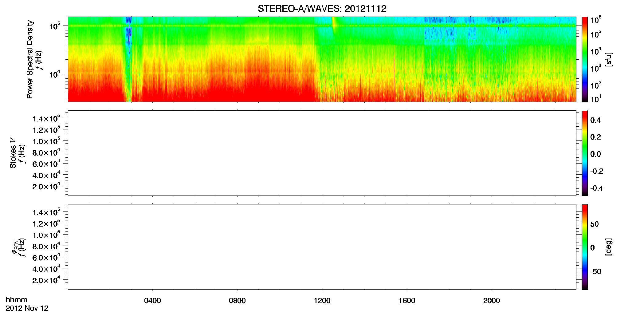The image size is (644, 332).
Task: Click the 0400 time tick label
Action: point(152,301)
